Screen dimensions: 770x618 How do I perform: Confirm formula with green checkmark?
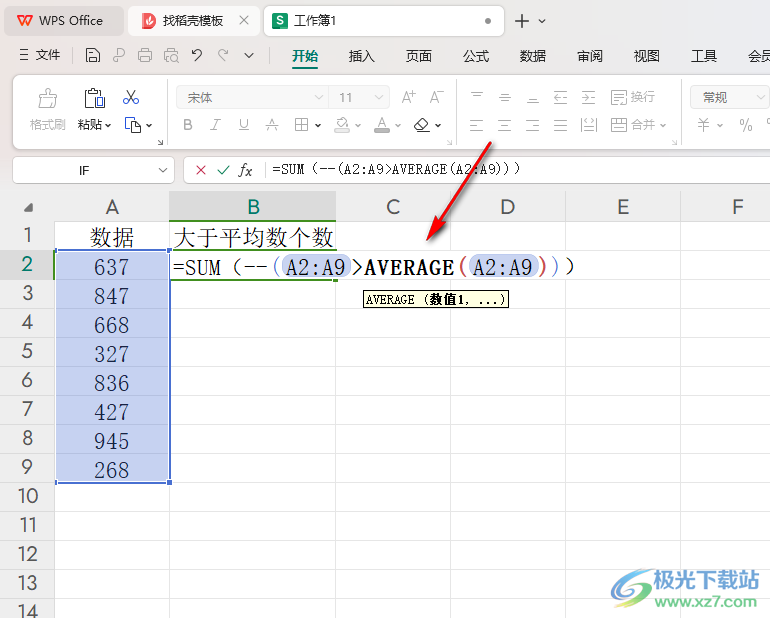click(223, 170)
